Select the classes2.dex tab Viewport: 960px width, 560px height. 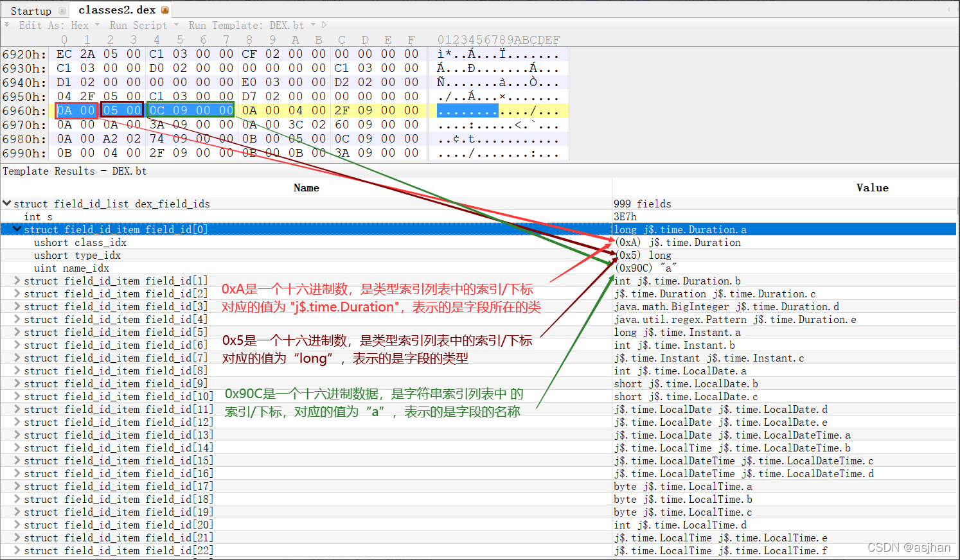117,10
